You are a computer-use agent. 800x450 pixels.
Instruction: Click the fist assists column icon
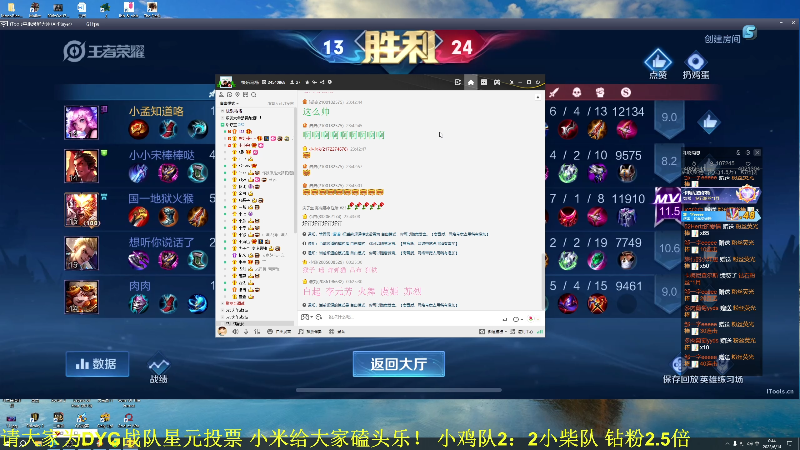600,92
